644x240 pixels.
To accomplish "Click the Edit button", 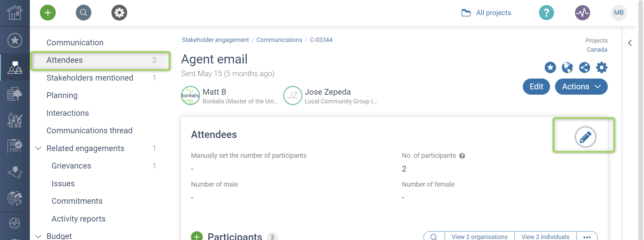I will click(x=536, y=87).
